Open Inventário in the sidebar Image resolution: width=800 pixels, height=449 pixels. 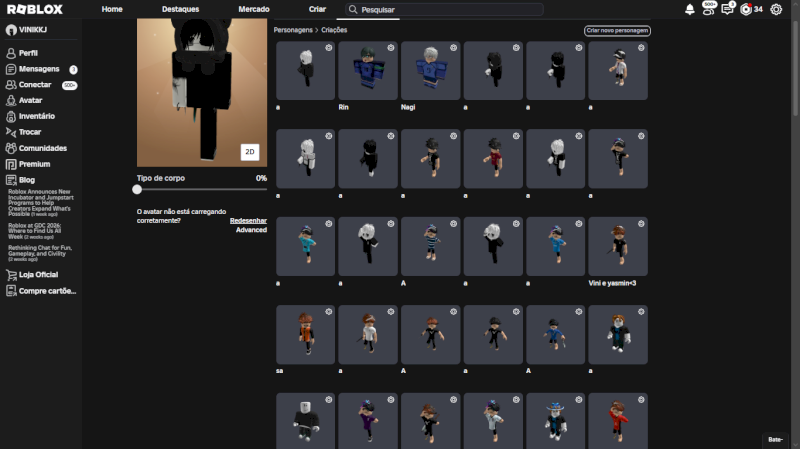pos(36,116)
